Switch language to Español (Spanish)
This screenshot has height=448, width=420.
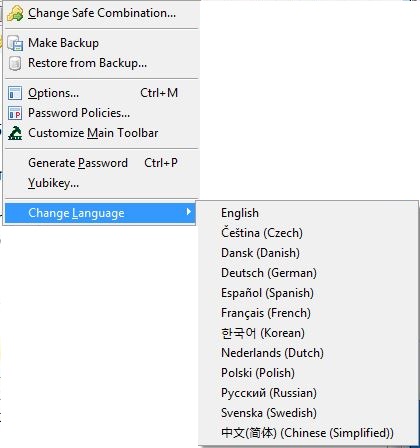308,293
